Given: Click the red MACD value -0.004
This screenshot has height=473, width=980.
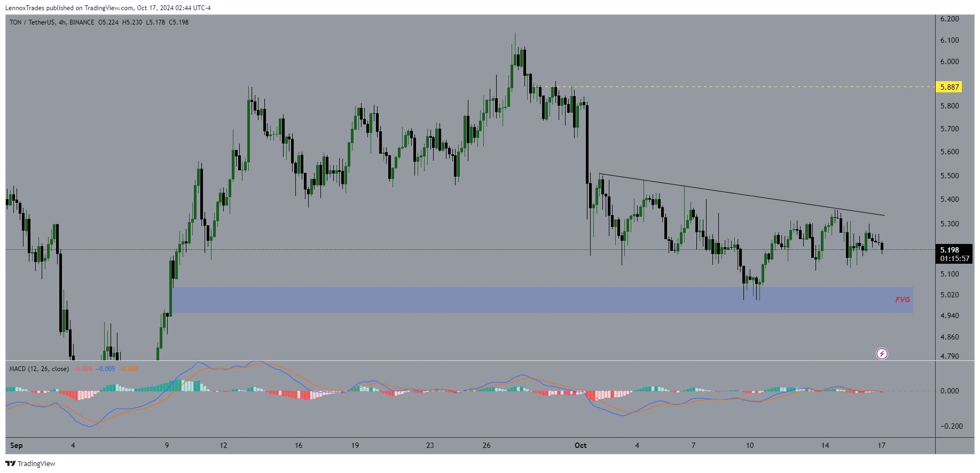Looking at the screenshot, I should click(x=82, y=369).
